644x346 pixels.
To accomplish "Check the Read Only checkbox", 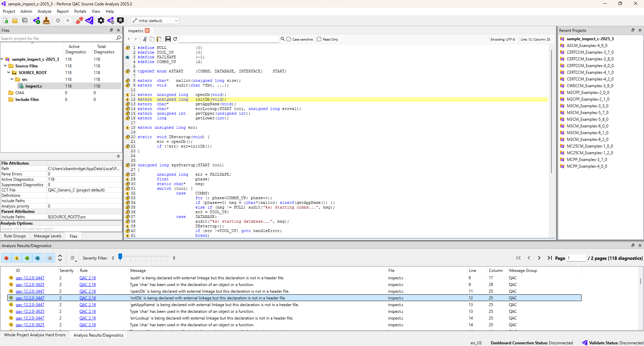I will [x=319, y=39].
